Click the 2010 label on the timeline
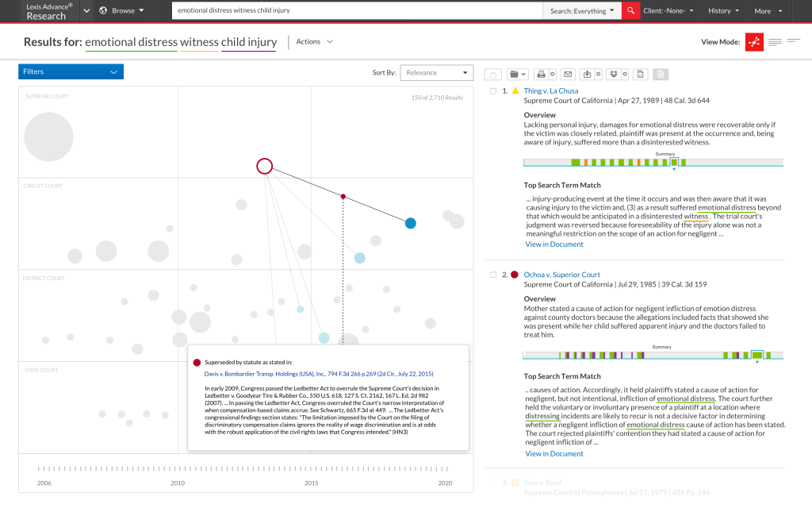Viewport: 812px width, 508px height. coord(178,483)
